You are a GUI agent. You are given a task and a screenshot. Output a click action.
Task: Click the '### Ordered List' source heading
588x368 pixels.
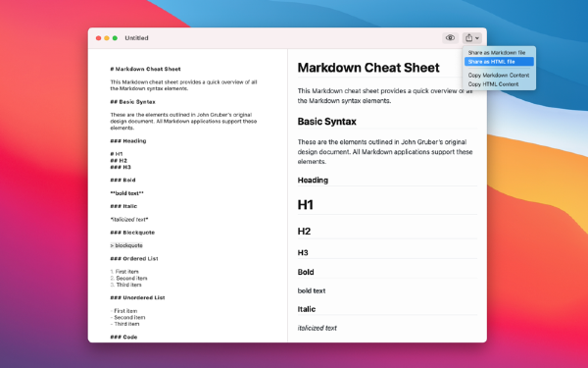[x=134, y=258]
